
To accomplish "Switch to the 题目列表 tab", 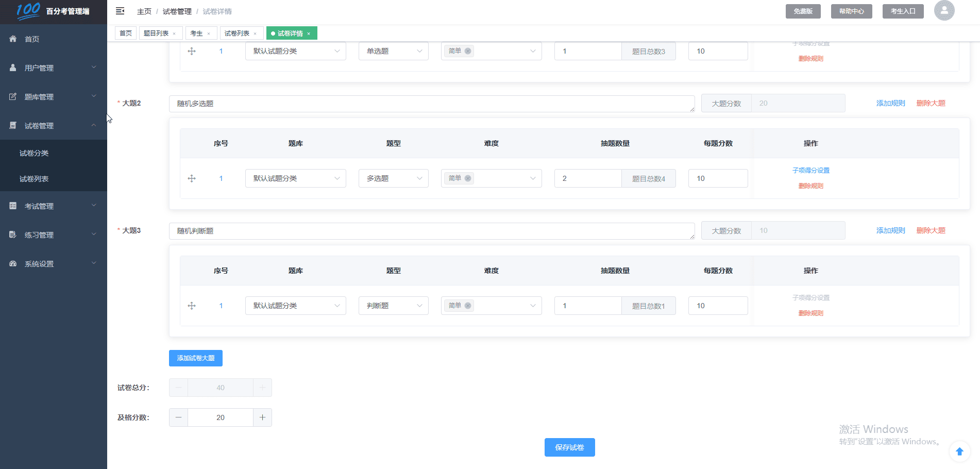I will (x=156, y=33).
